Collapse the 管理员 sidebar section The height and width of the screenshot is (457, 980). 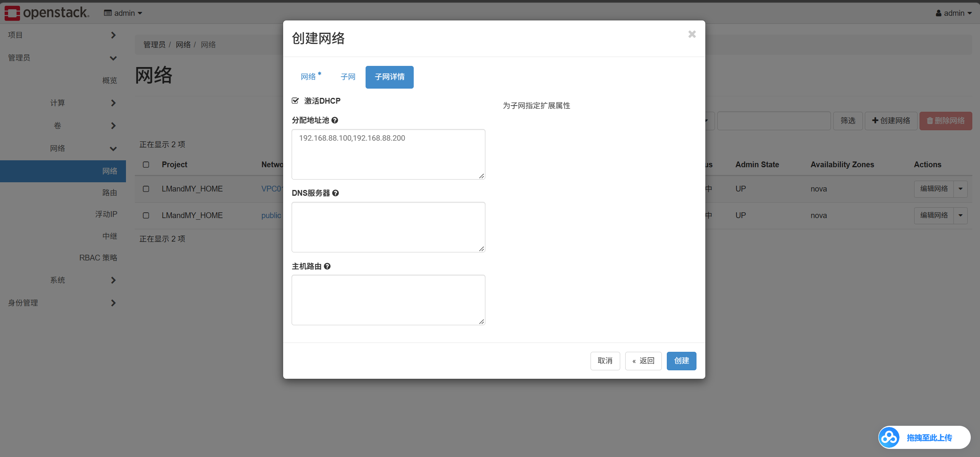(63, 58)
